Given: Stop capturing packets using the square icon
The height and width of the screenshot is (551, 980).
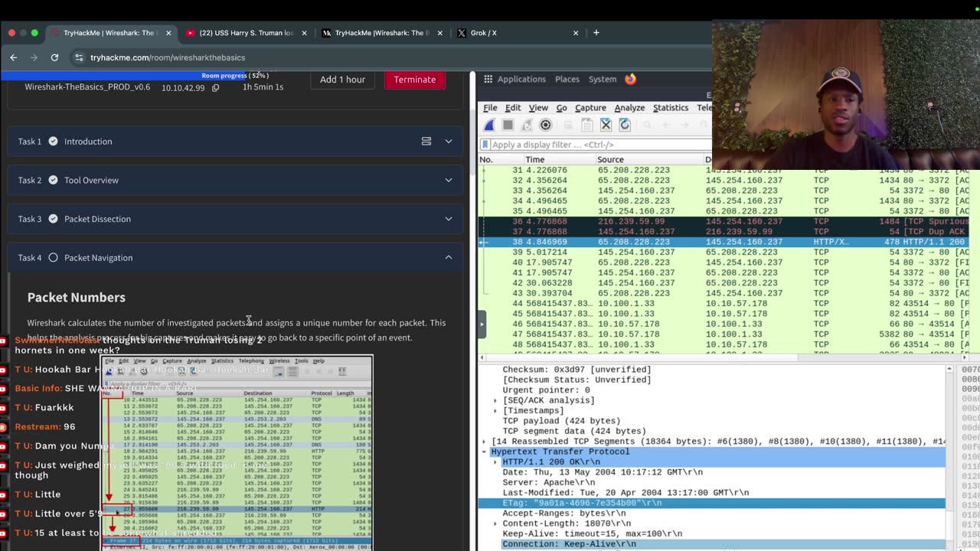Looking at the screenshot, I should [508, 125].
